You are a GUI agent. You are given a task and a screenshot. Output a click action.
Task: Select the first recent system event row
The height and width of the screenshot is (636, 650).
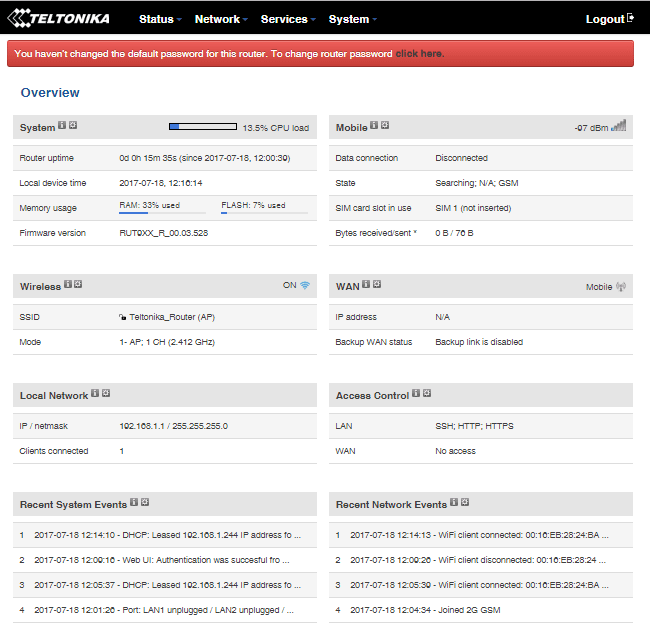pos(167,536)
